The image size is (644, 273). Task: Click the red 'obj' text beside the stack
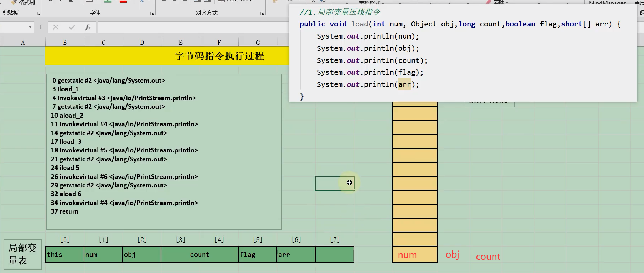pyautogui.click(x=452, y=254)
